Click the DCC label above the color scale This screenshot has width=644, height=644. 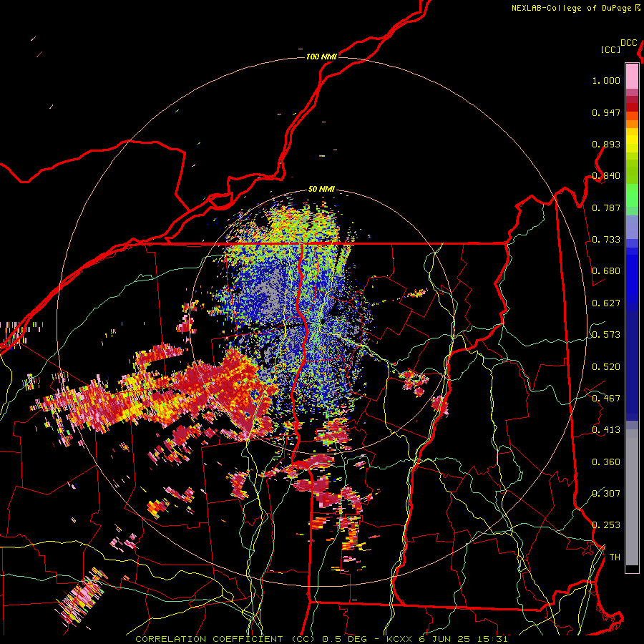click(629, 43)
